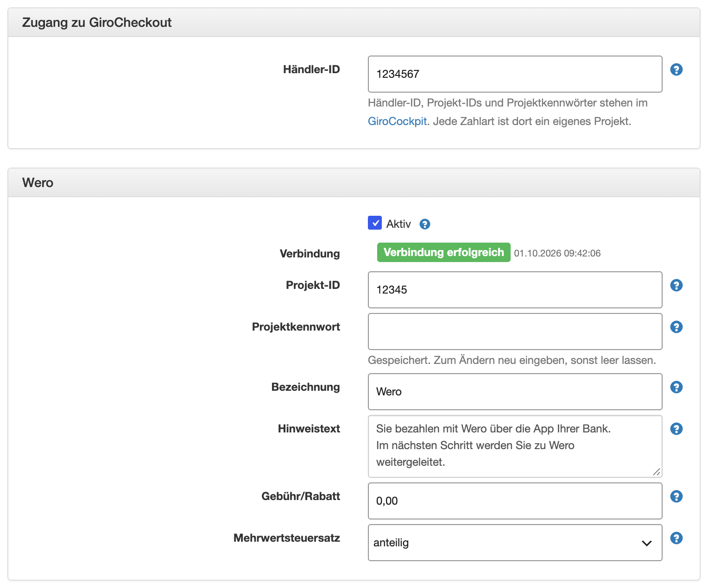Click the Verbindung row label
Image resolution: width=708 pixels, height=588 pixels.
pyautogui.click(x=310, y=254)
